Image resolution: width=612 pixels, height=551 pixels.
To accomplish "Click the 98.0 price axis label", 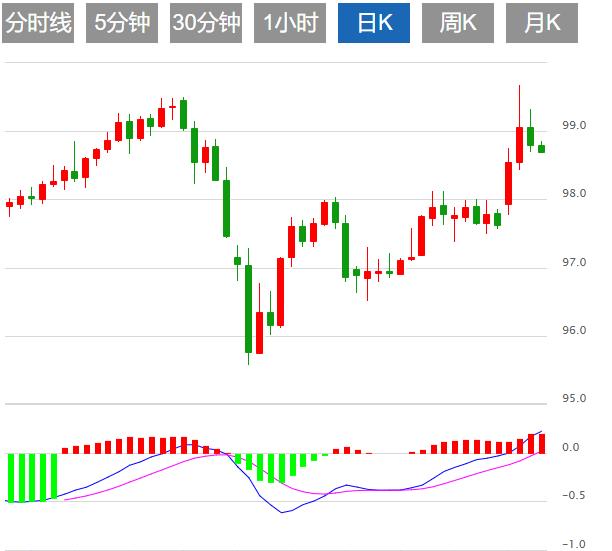I will pos(574,194).
